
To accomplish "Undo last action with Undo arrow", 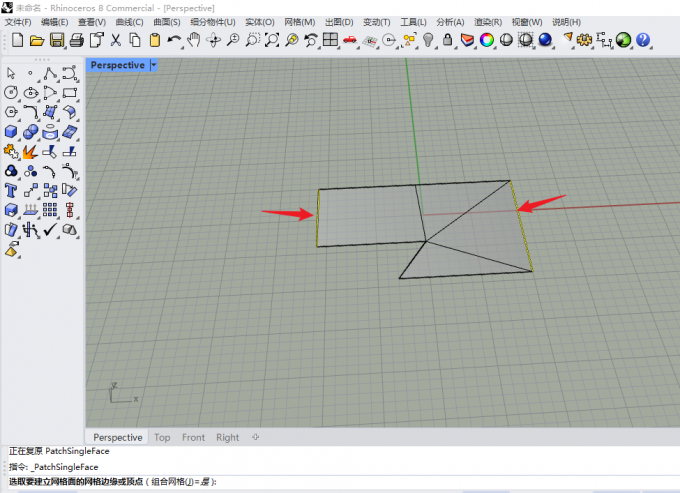I will point(174,40).
